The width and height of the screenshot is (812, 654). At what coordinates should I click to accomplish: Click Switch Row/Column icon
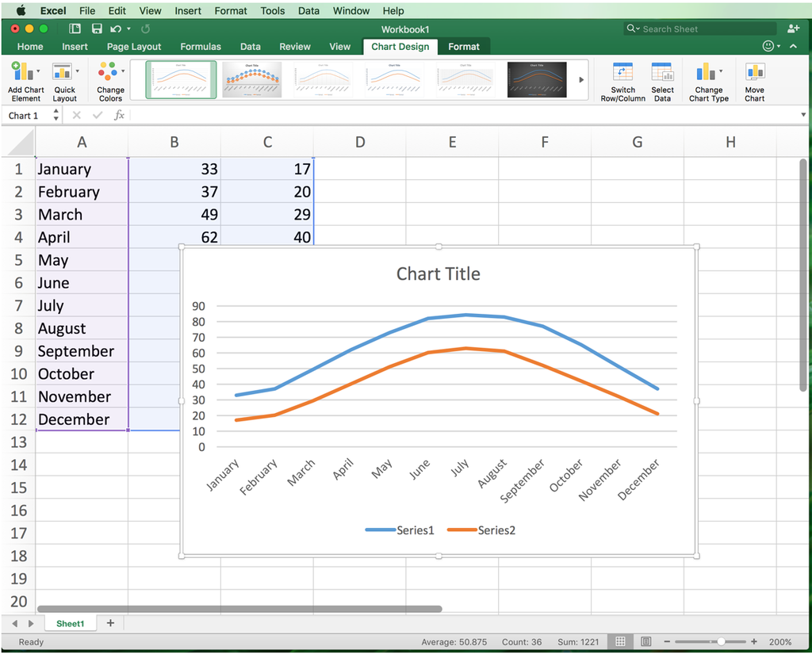[x=622, y=71]
